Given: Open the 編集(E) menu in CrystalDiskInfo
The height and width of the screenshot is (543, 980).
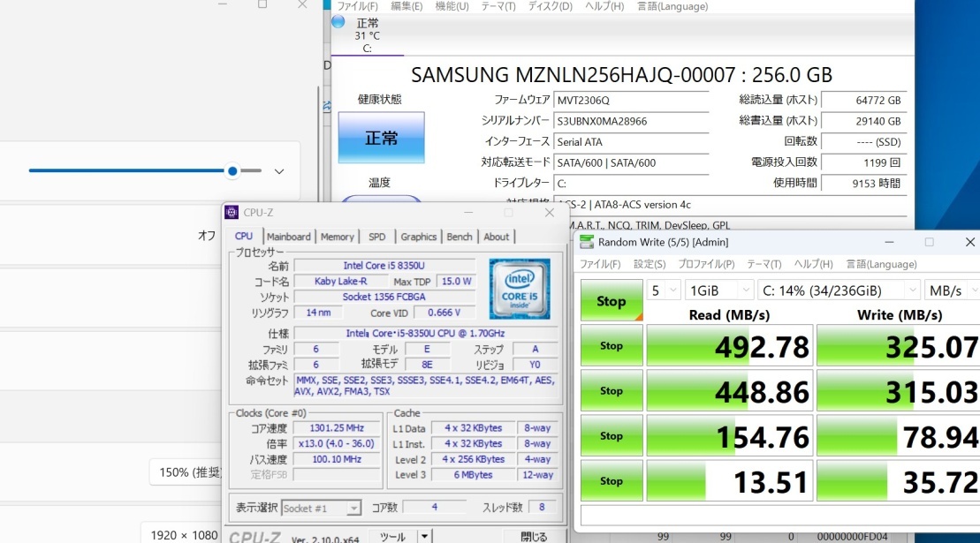Looking at the screenshot, I should (x=406, y=6).
